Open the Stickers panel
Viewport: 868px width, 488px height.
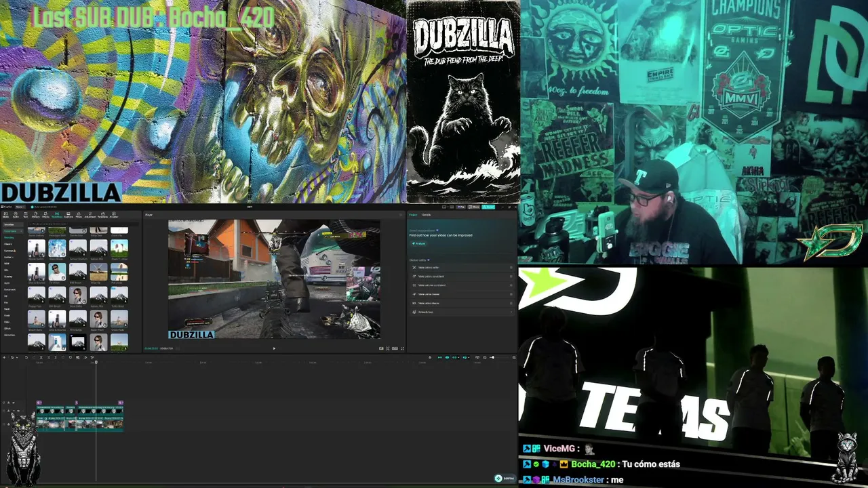pyautogui.click(x=36, y=215)
